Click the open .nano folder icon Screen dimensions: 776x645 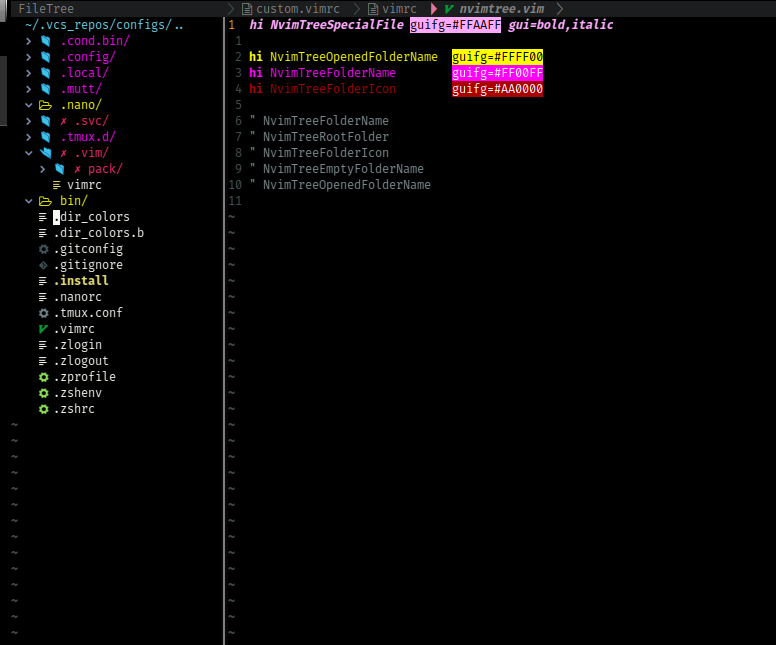click(x=46, y=105)
